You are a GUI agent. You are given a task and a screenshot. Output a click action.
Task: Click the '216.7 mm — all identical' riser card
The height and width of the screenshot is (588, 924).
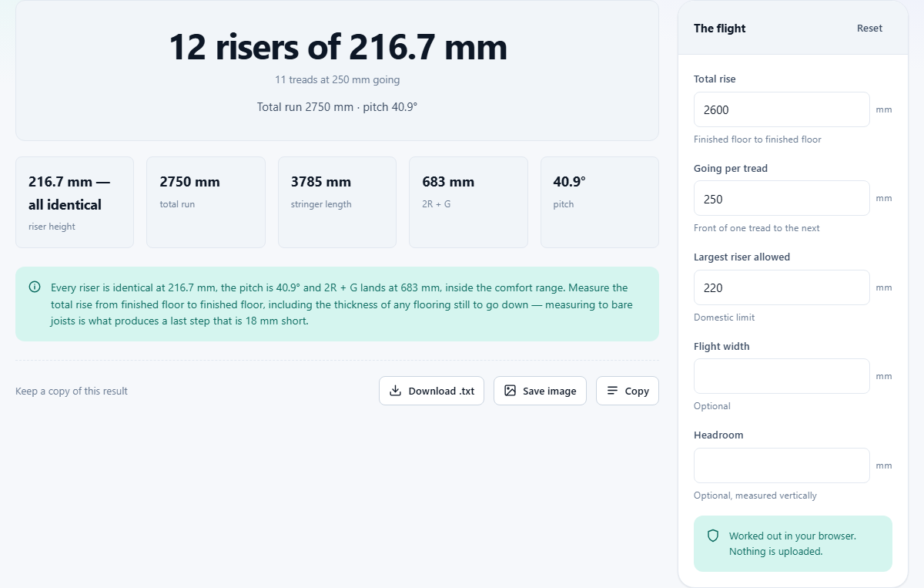coord(75,203)
